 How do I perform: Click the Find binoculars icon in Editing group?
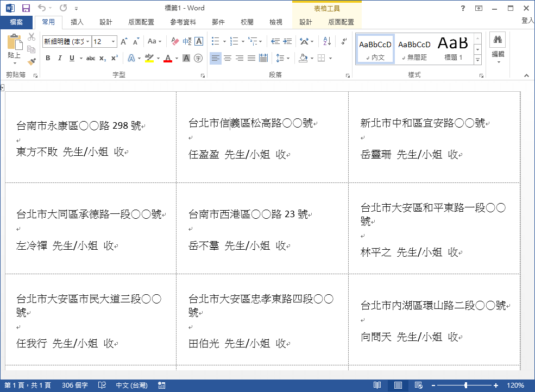(x=498, y=40)
